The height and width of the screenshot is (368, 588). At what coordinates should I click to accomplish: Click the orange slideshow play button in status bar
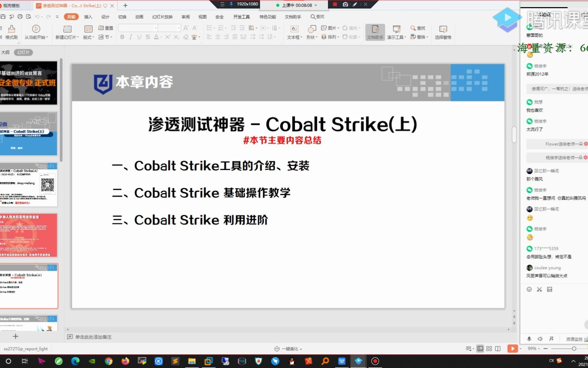tap(512, 349)
